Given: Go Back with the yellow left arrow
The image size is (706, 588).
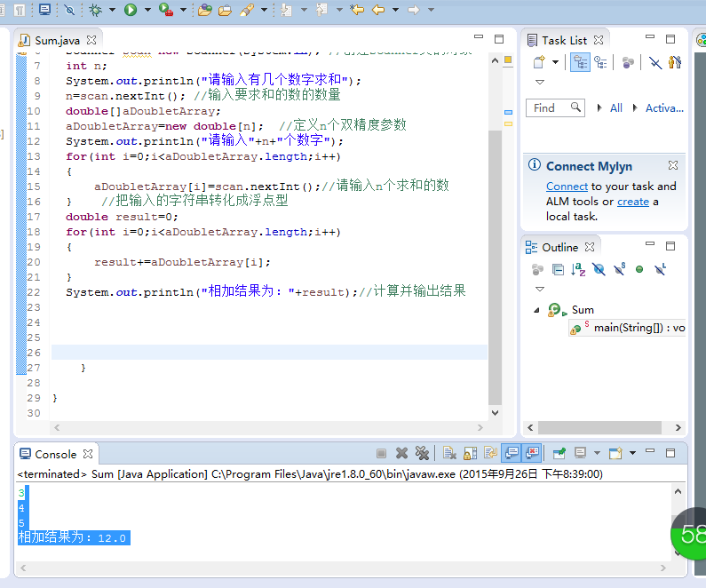Looking at the screenshot, I should [x=378, y=10].
